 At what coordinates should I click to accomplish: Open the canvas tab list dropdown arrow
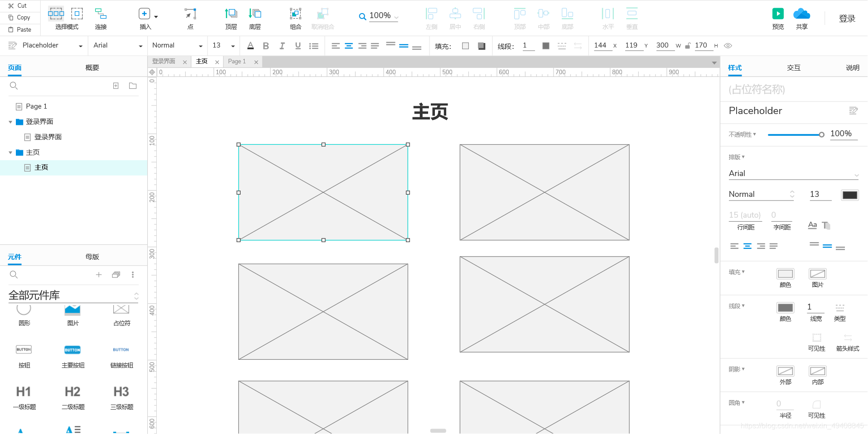[x=714, y=63]
